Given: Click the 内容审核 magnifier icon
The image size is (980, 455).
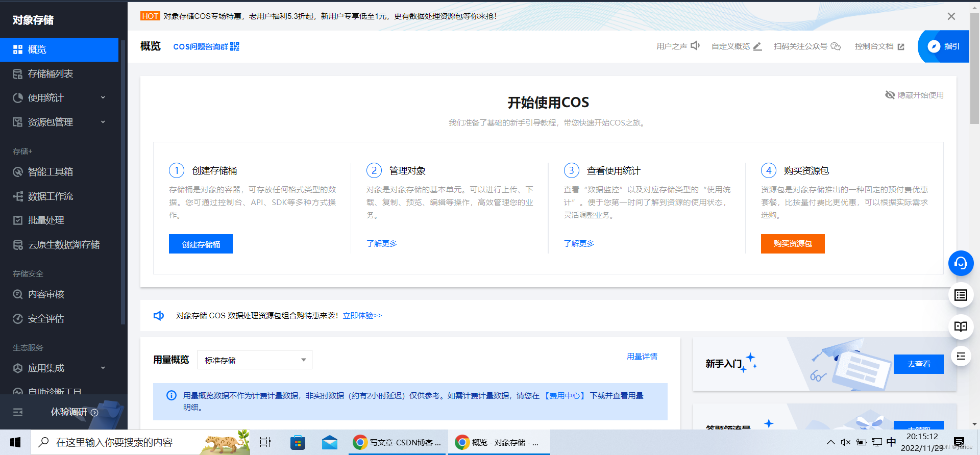Looking at the screenshot, I should (x=18, y=294).
